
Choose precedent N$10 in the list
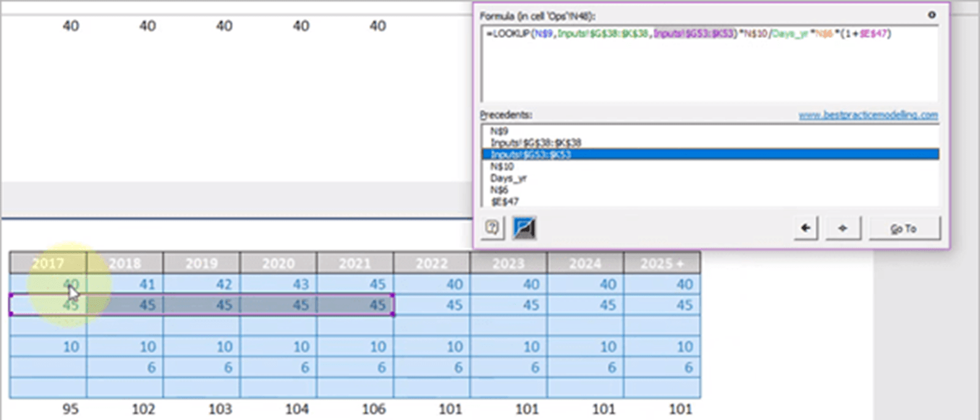(x=502, y=167)
